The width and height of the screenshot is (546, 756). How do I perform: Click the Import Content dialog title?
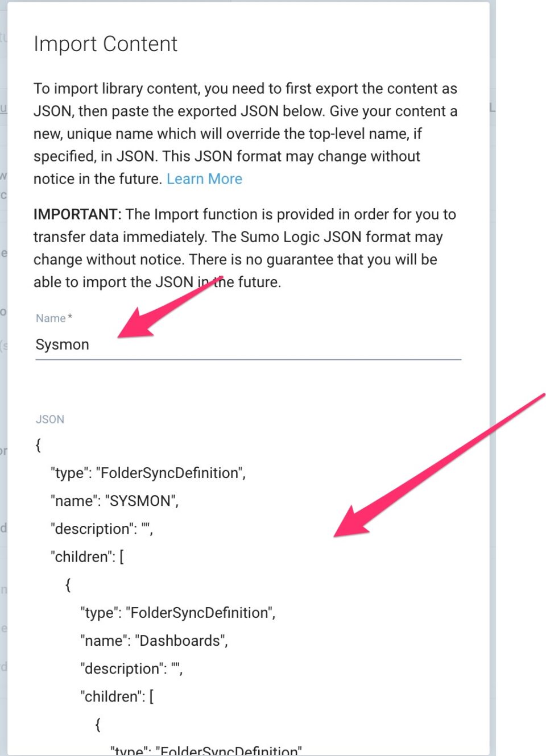pyautogui.click(x=106, y=44)
